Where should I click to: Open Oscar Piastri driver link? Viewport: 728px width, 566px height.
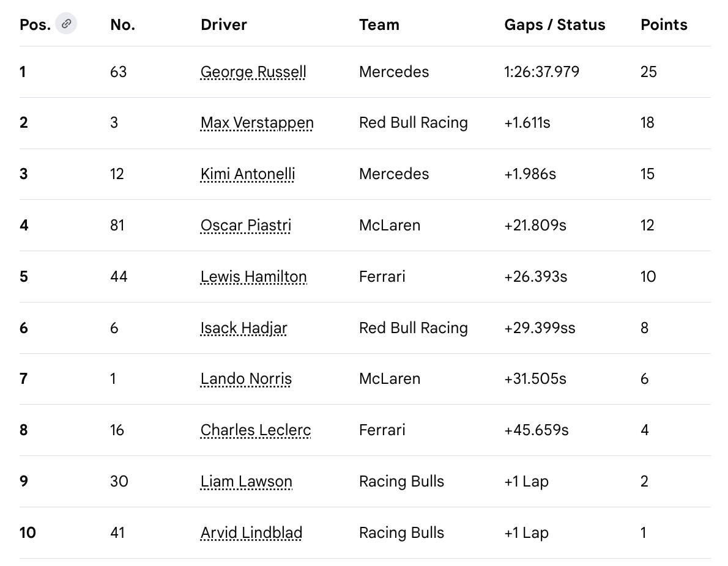245,226
